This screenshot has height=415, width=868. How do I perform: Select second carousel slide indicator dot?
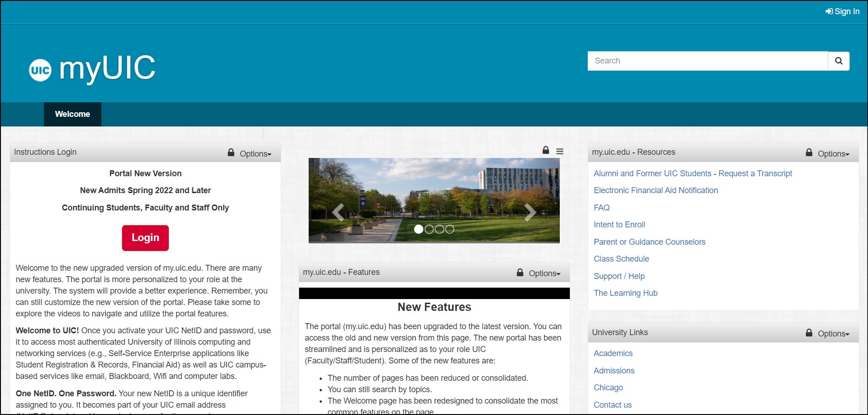coord(429,229)
